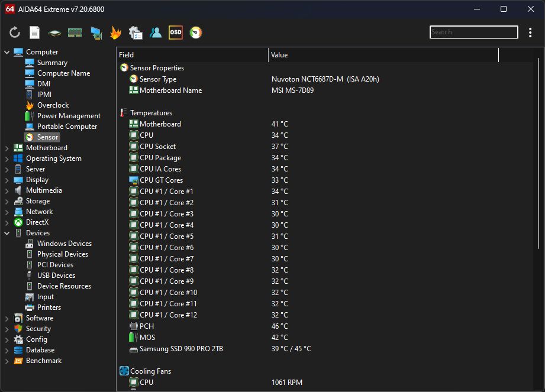Viewport: 545px width, 392px height.
Task: Expand the Storage category arrow
Action: tap(7, 201)
